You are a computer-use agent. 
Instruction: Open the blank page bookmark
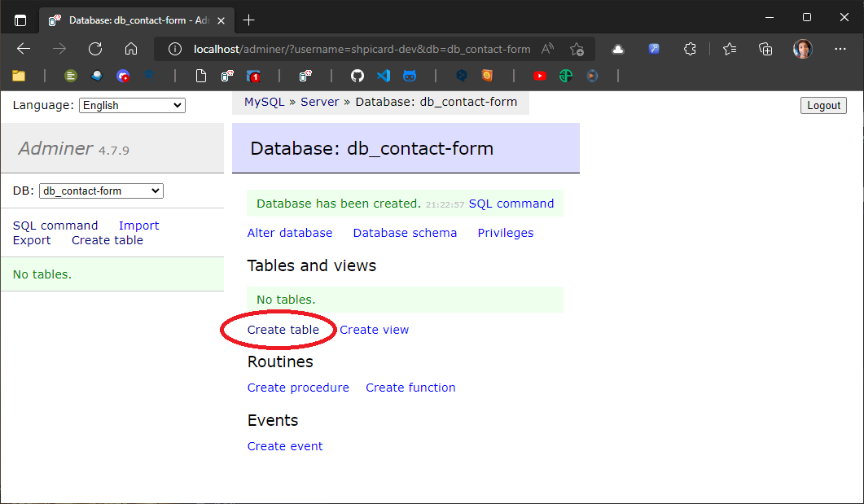pyautogui.click(x=201, y=76)
